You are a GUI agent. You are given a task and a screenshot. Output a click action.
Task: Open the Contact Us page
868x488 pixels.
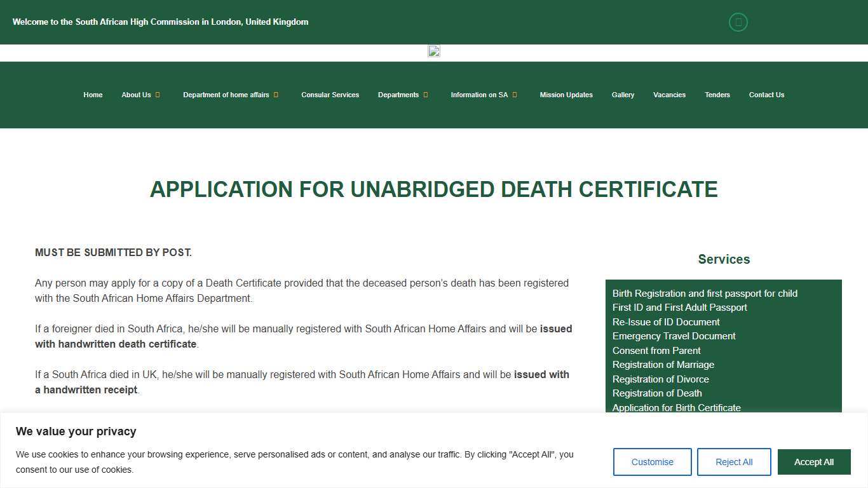pyautogui.click(x=766, y=95)
